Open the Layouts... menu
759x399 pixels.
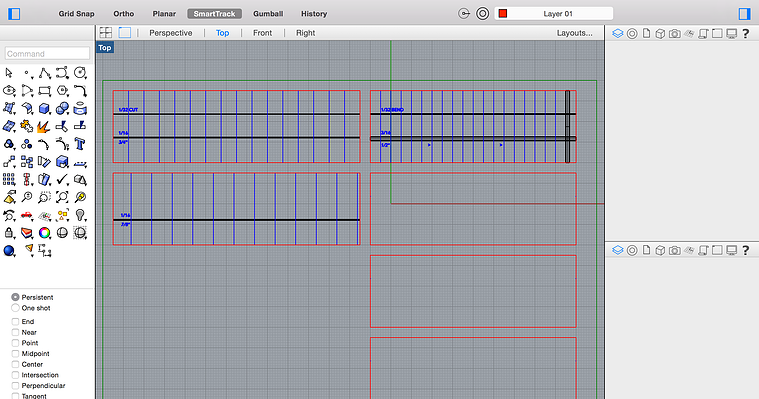pos(575,33)
